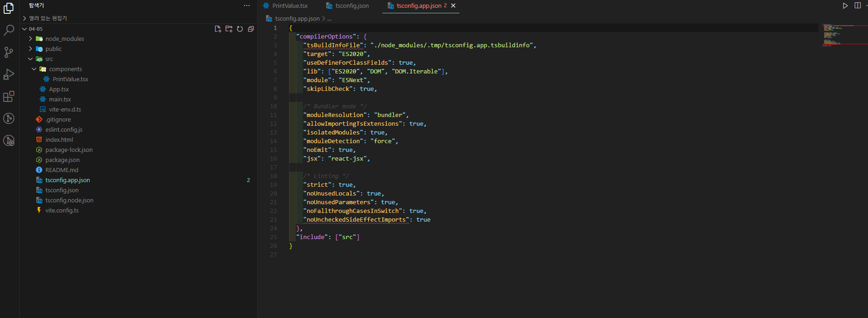Expand the open editors section

(x=48, y=18)
